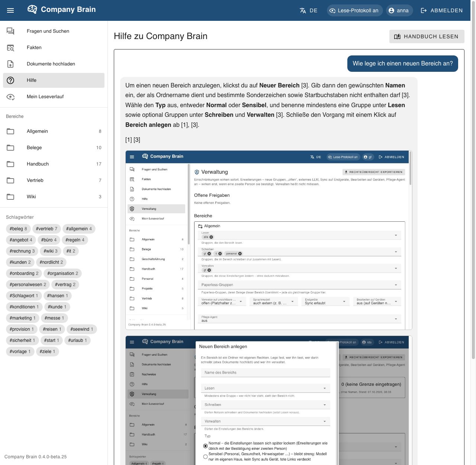Click the Company Brain brain logo

32,10
